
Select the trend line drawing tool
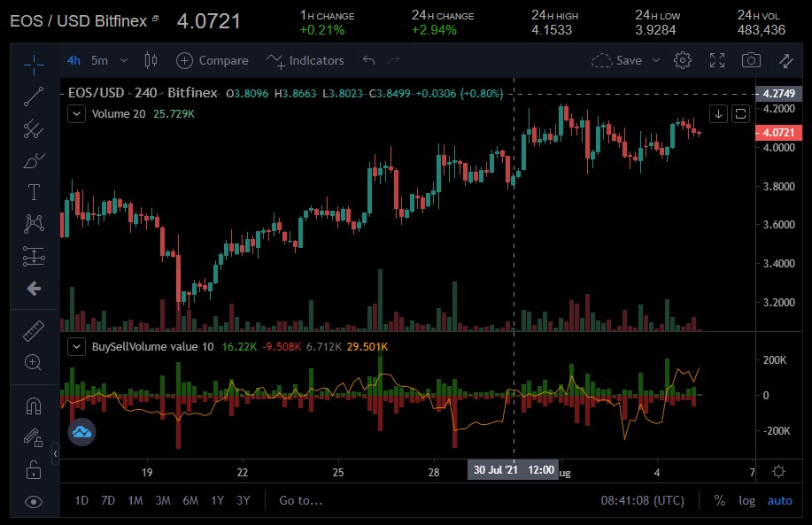(x=34, y=97)
